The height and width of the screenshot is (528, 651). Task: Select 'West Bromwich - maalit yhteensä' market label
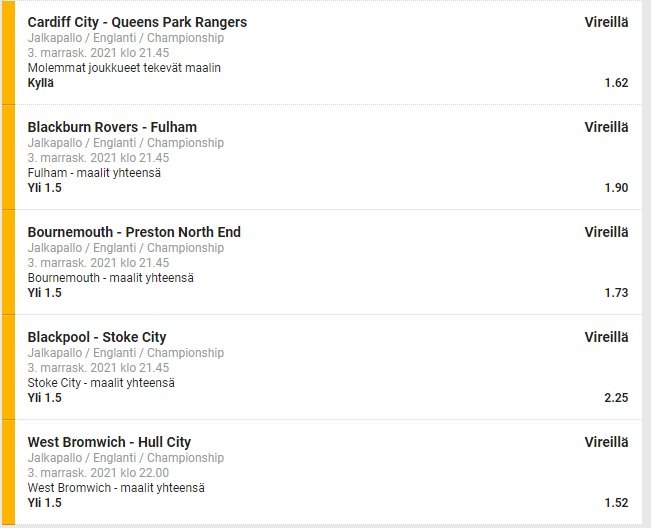116,488
